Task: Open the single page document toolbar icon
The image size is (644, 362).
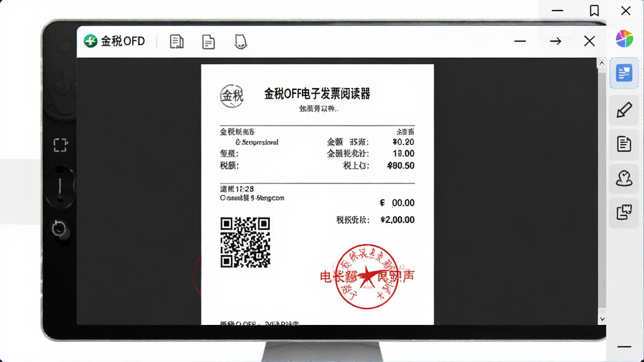Action: point(209,42)
